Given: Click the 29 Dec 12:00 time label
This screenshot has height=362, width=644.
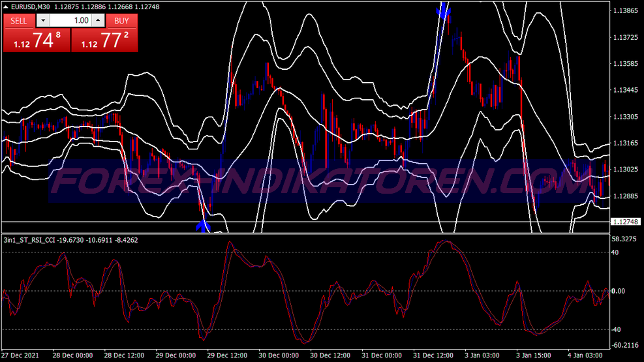Looking at the screenshot, I should pos(227,355).
